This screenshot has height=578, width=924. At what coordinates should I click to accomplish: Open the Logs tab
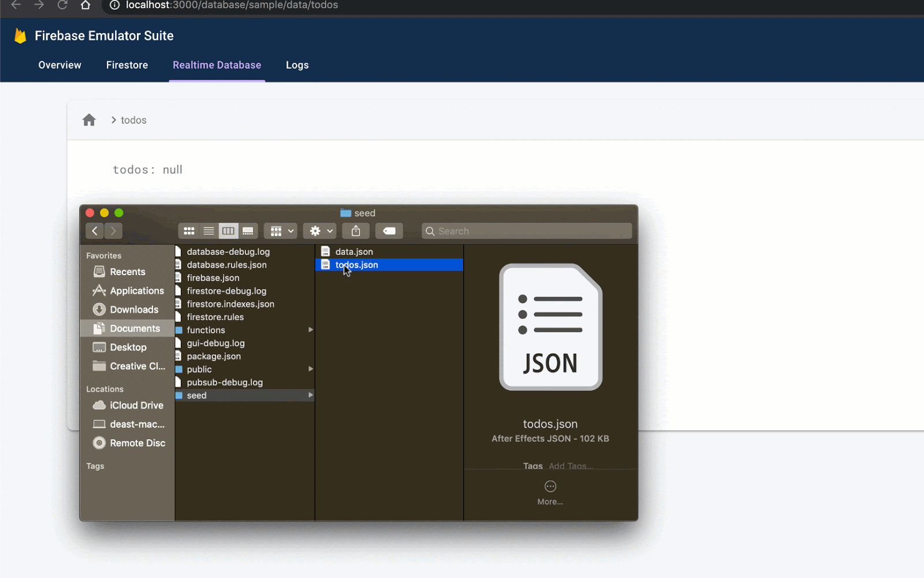coord(297,65)
